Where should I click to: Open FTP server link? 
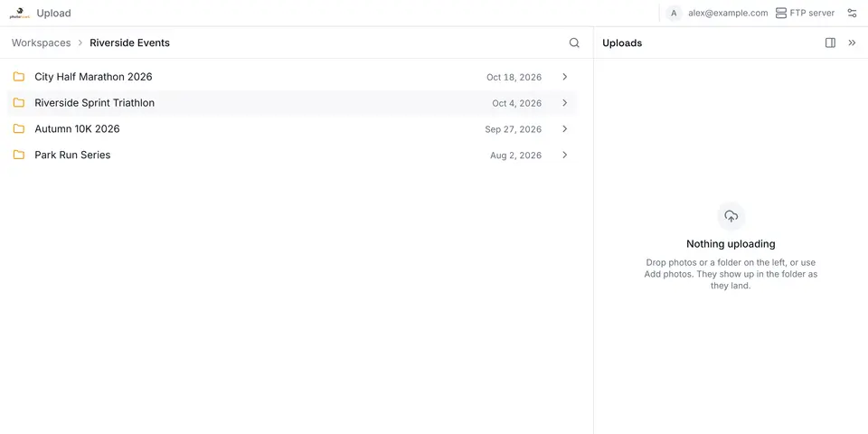pos(805,13)
